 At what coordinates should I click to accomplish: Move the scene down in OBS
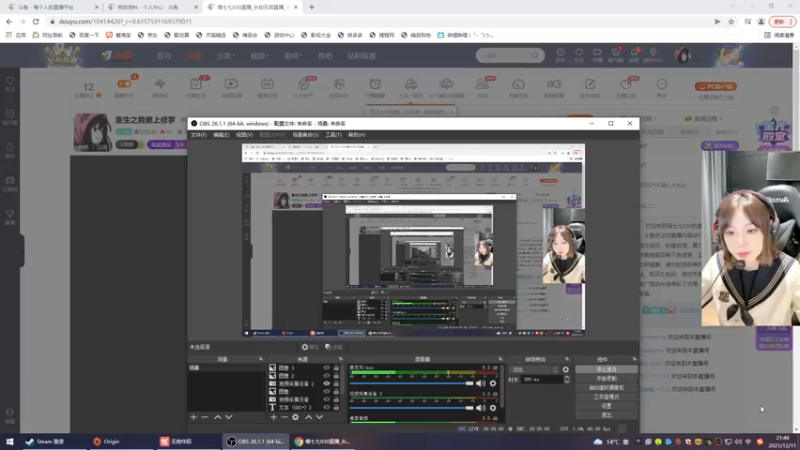(229, 417)
